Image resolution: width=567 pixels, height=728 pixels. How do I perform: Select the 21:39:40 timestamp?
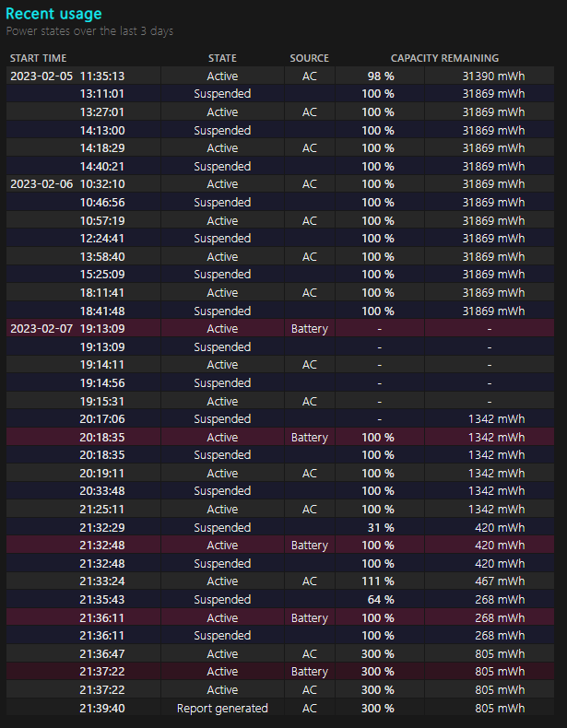coord(101,709)
